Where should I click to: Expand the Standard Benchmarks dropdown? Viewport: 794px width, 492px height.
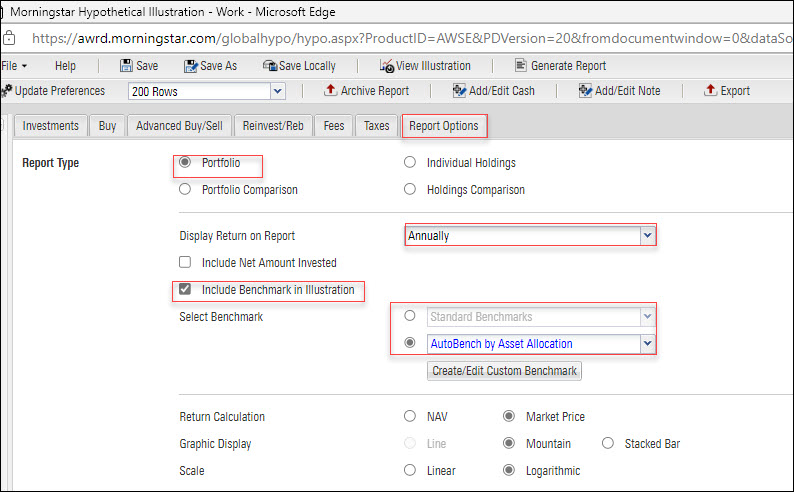tap(647, 317)
